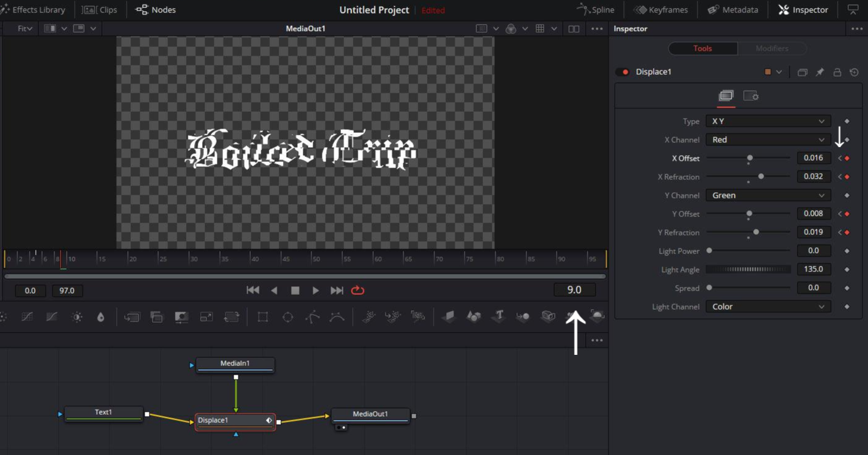Open the Effects Library panel
868x455 pixels.
(33, 10)
